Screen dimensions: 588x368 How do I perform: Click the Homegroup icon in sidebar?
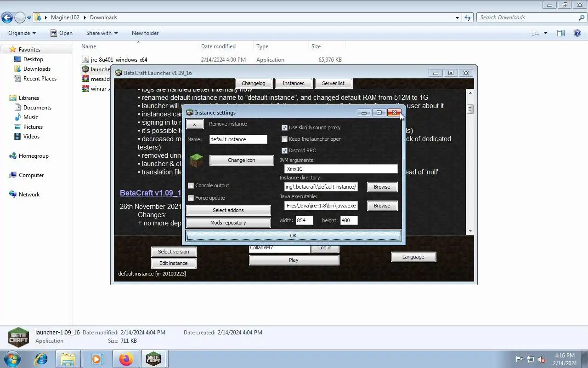(x=13, y=155)
